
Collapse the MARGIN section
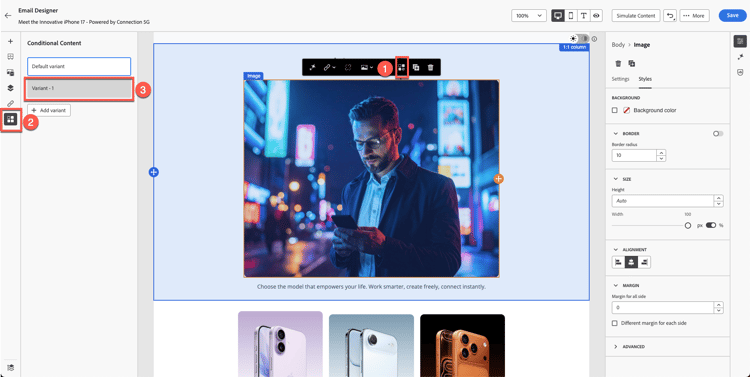pos(616,285)
